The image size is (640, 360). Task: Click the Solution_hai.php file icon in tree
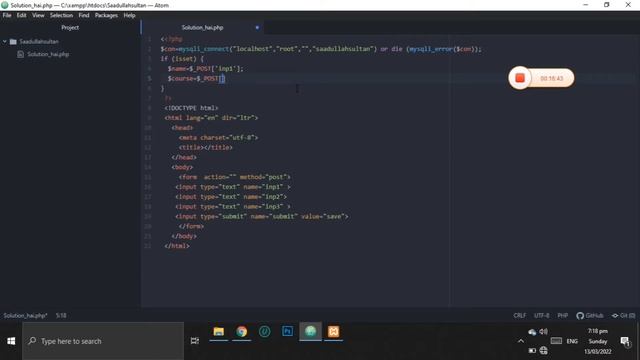[20, 54]
